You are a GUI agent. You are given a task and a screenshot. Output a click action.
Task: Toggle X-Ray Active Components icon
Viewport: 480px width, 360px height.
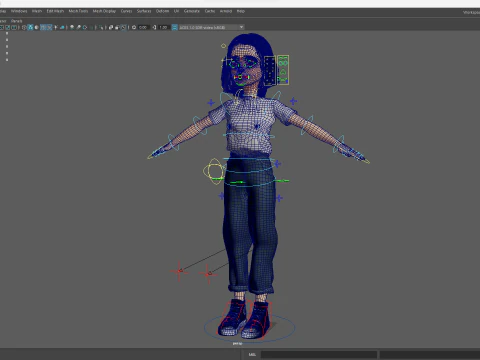pyautogui.click(x=117, y=27)
